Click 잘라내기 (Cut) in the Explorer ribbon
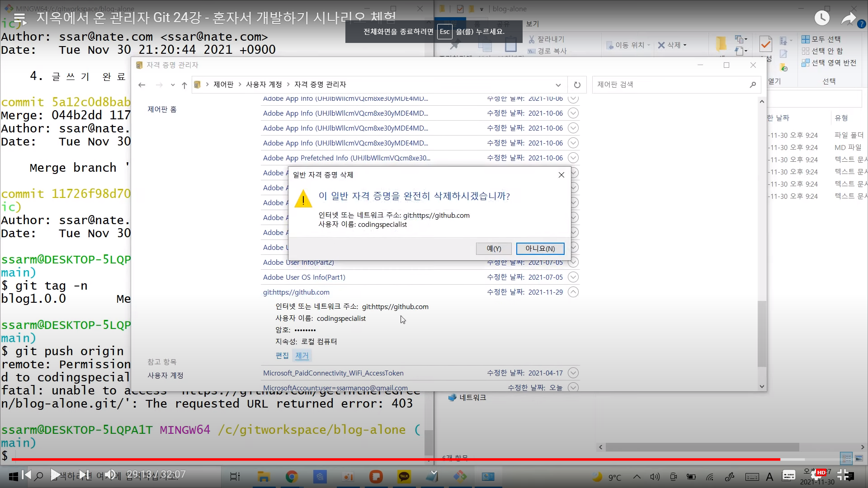This screenshot has width=868, height=488. [547, 39]
